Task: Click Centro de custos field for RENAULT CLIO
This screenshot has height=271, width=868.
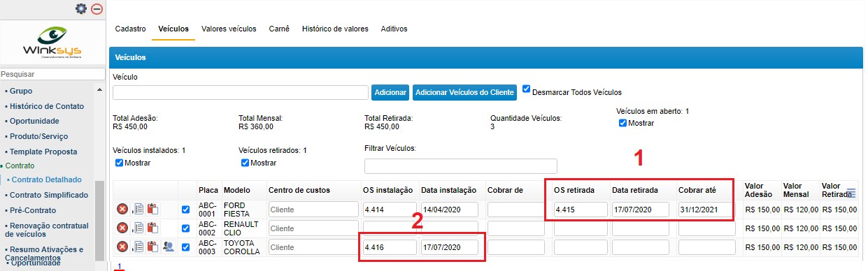Action: click(313, 228)
